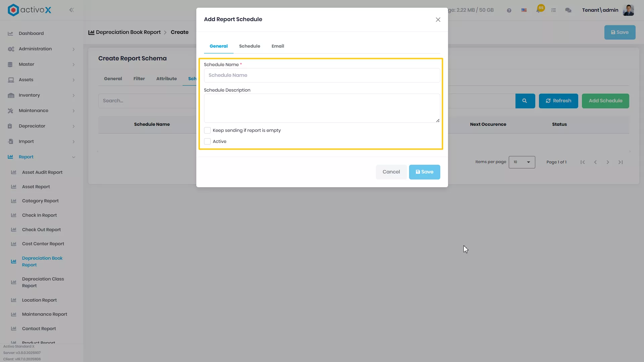Click the admin user avatar
This screenshot has height=362, width=644.
628,10
